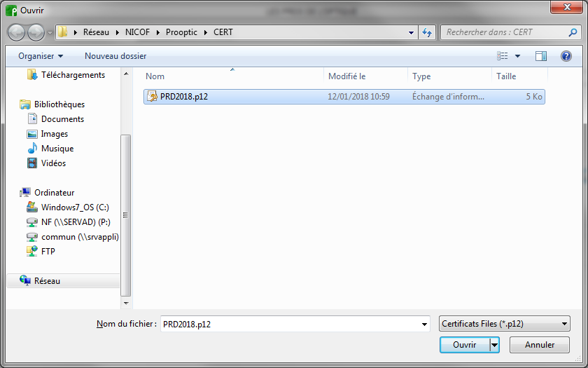Expand the view options dropdown arrow
Viewport: 588px width, 368px height.
point(517,56)
